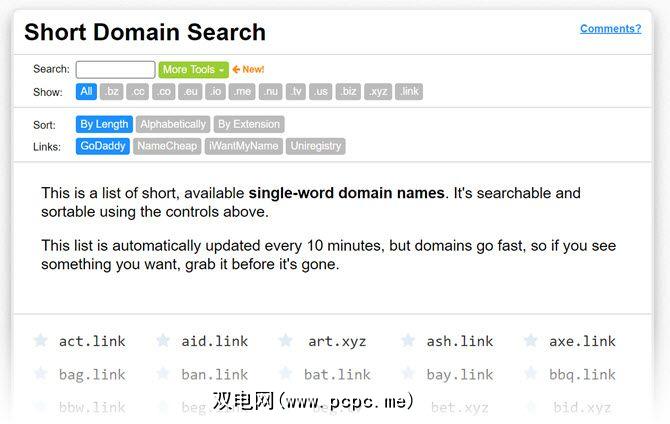Set links to NameCheap registrar

point(168,146)
